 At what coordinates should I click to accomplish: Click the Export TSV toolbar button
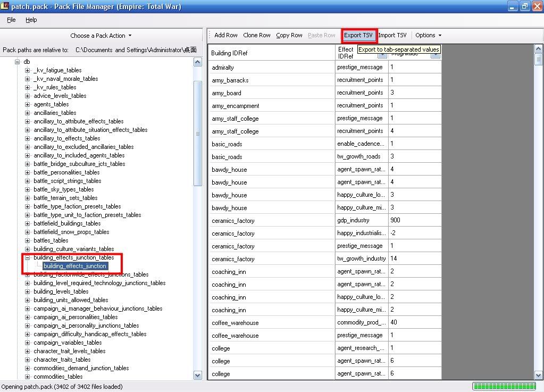358,36
